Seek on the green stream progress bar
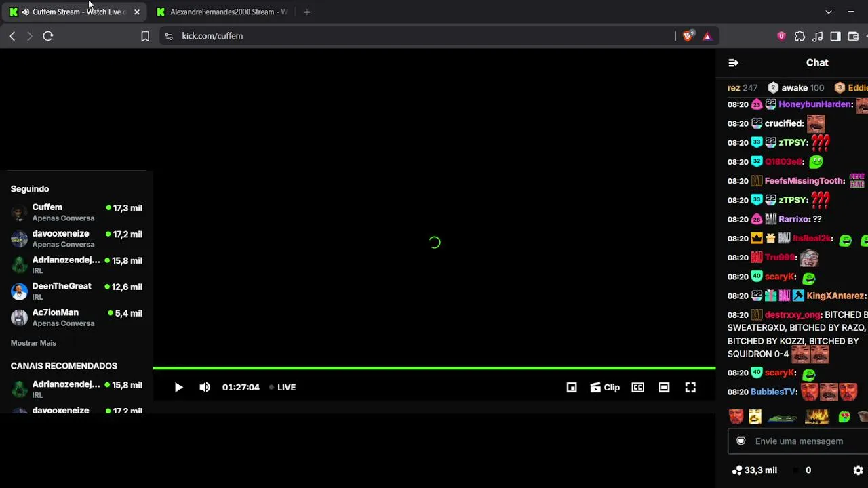This screenshot has width=868, height=488. pyautogui.click(x=434, y=368)
